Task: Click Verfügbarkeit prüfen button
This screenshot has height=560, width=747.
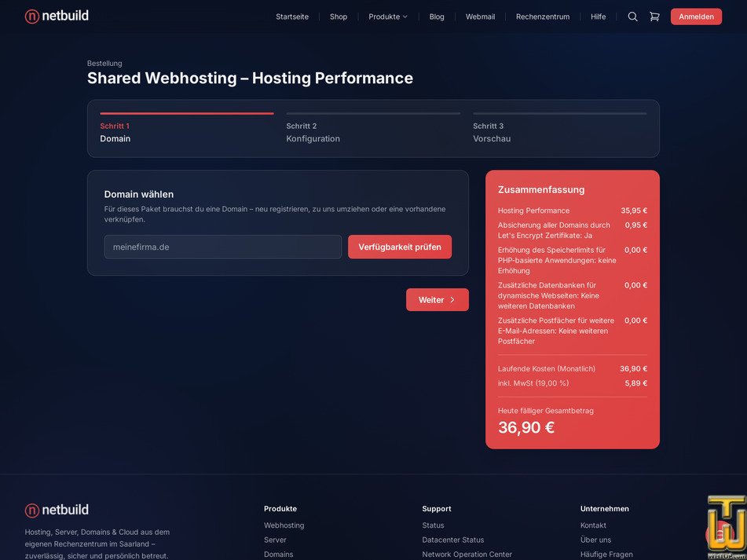Action: click(400, 247)
